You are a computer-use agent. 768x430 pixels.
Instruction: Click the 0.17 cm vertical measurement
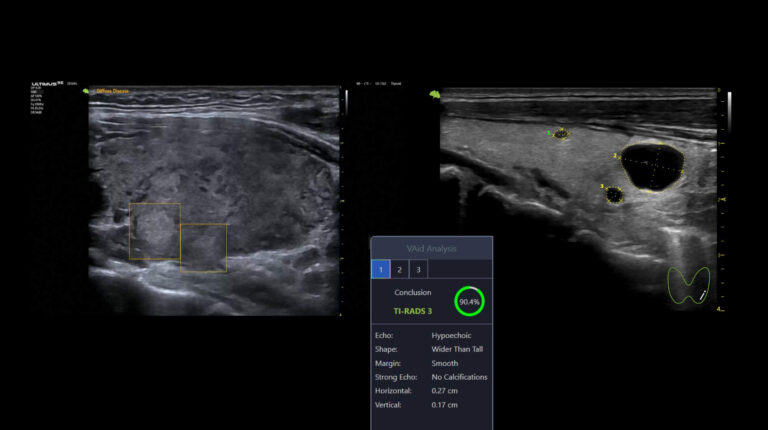coord(444,405)
